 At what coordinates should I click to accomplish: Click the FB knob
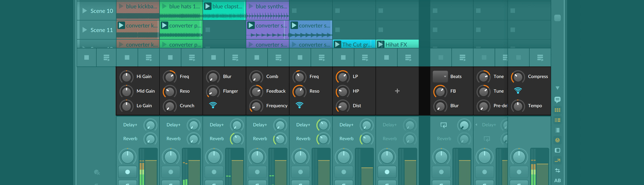click(x=440, y=91)
